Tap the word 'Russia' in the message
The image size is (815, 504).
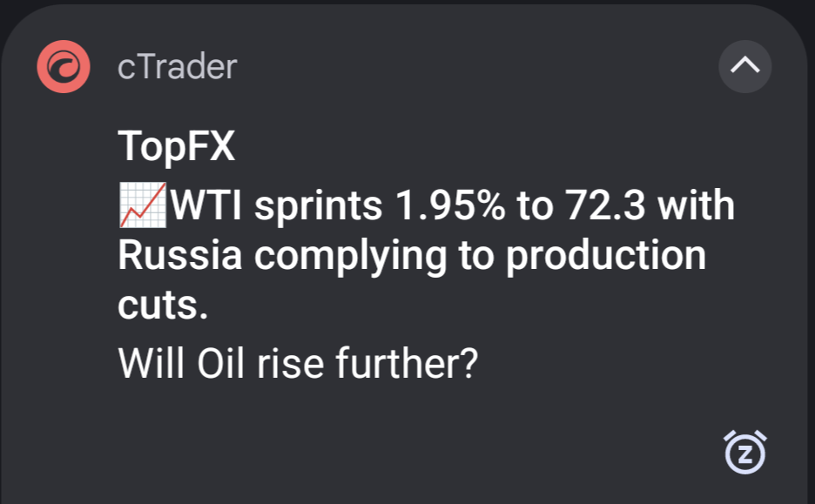point(180,255)
